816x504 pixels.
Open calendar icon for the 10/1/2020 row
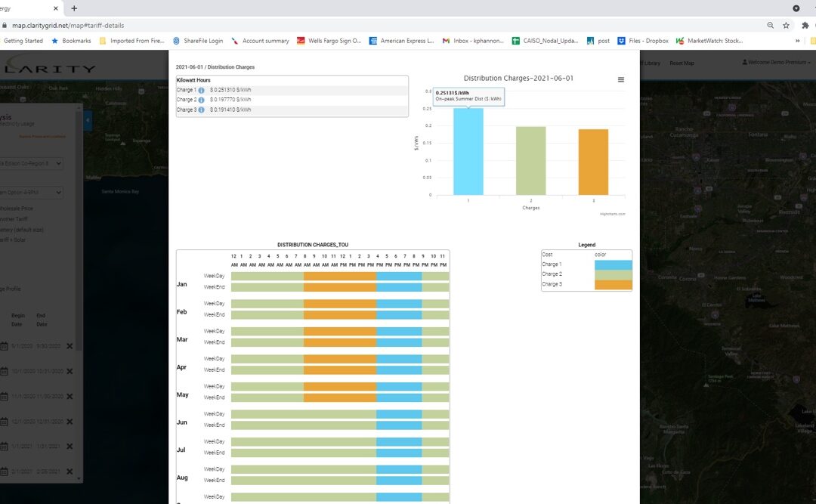[x=4, y=371]
